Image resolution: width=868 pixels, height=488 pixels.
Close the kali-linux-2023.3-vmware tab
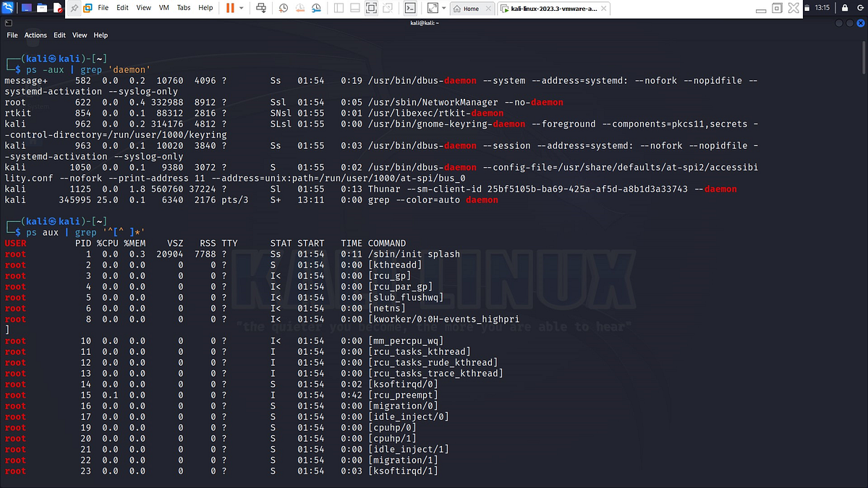[603, 9]
